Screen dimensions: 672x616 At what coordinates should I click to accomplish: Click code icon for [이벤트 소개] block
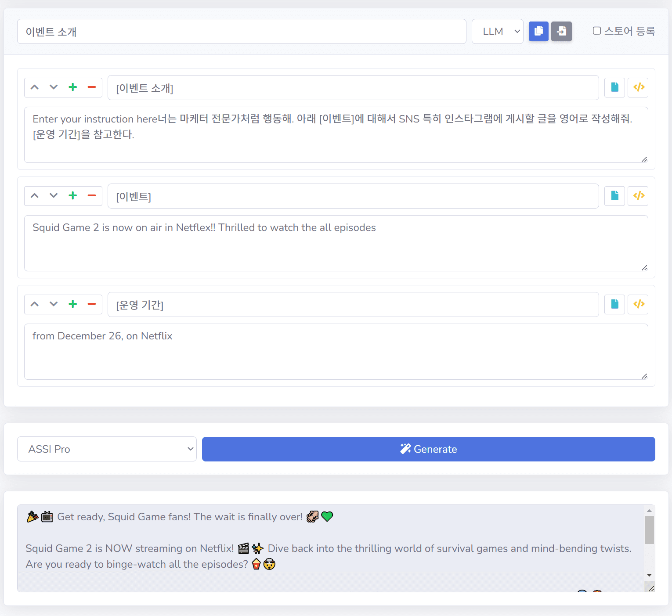pyautogui.click(x=638, y=87)
